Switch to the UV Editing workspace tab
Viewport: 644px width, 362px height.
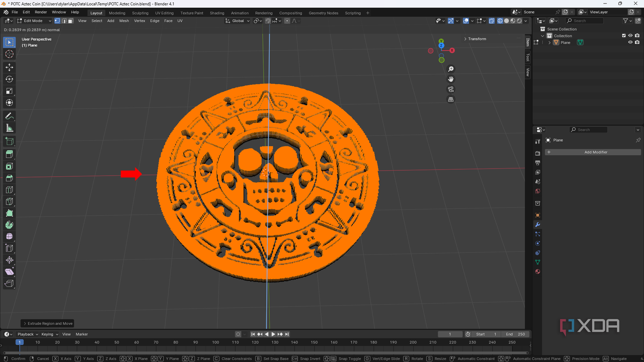pyautogui.click(x=164, y=13)
